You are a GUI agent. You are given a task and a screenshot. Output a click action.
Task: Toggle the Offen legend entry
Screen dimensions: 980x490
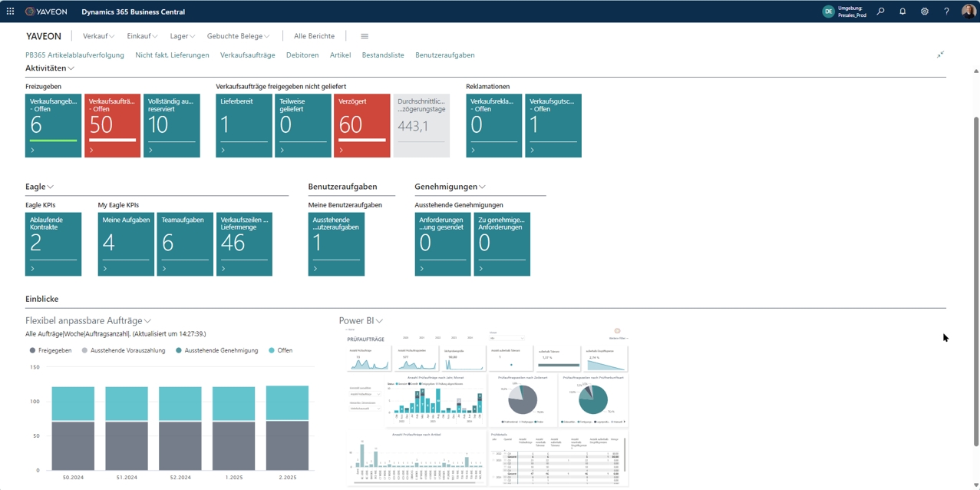[281, 350]
